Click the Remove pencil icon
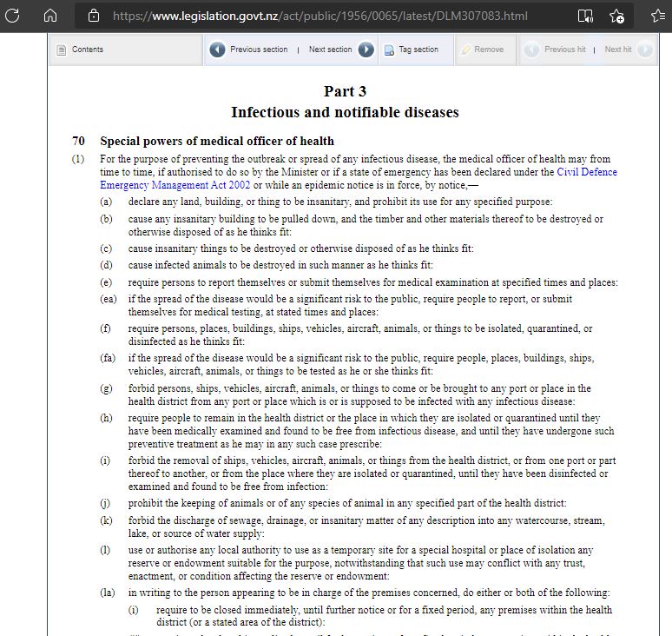672x636 pixels. pyautogui.click(x=465, y=50)
